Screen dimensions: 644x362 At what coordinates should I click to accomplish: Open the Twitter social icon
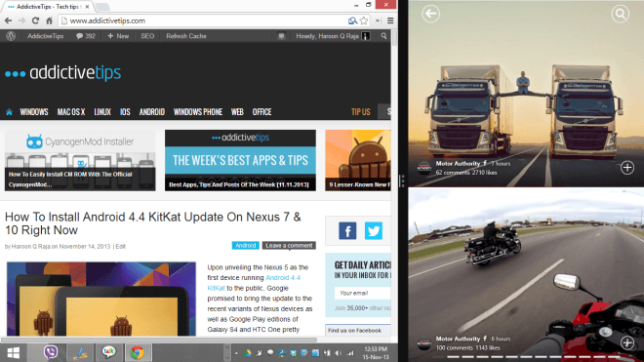tap(374, 230)
